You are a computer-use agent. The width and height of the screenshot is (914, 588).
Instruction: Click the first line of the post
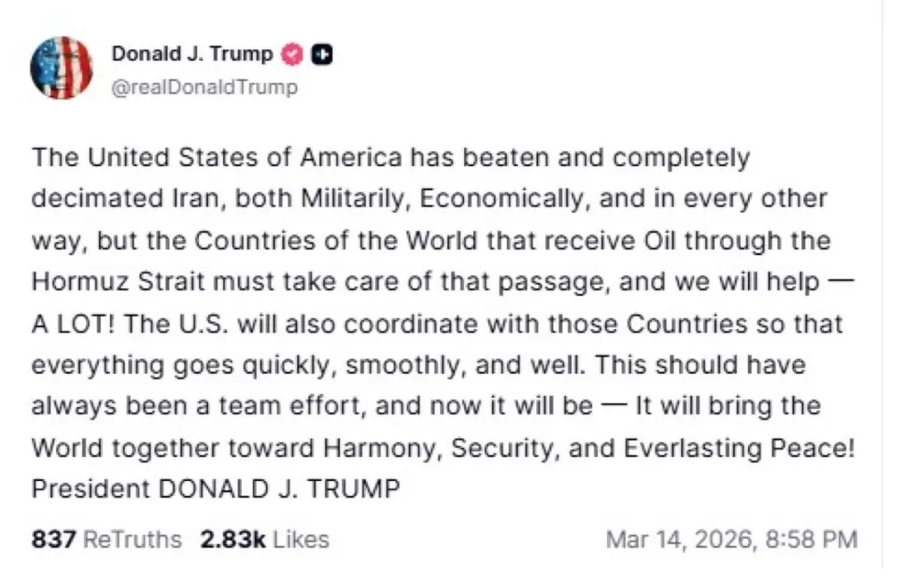[x=391, y=158]
